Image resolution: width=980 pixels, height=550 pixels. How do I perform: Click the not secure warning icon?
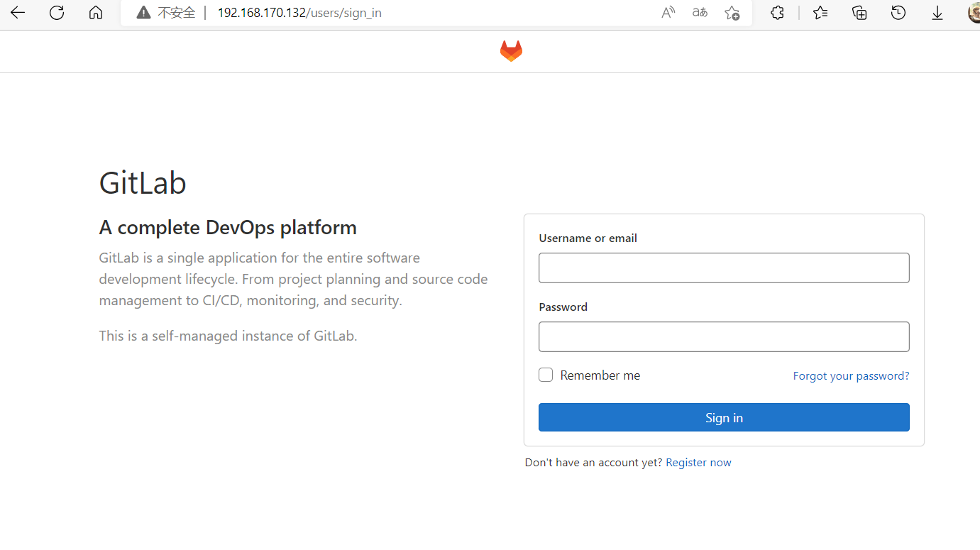coord(144,13)
